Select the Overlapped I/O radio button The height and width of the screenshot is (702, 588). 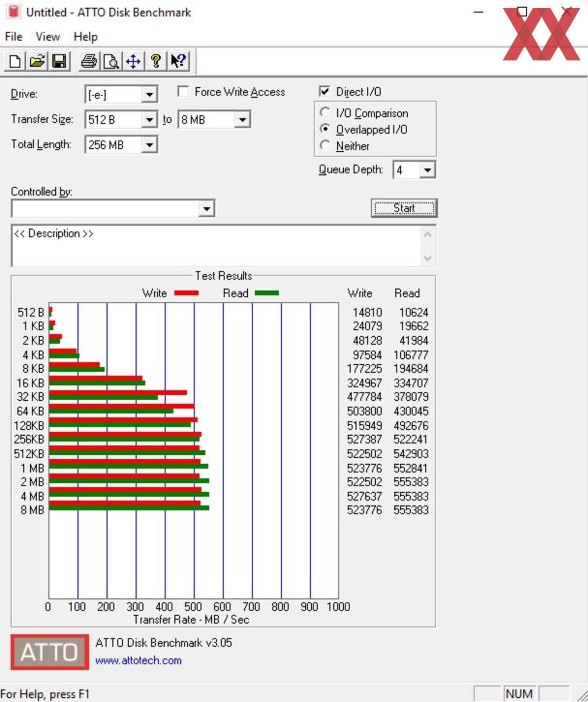point(325,129)
